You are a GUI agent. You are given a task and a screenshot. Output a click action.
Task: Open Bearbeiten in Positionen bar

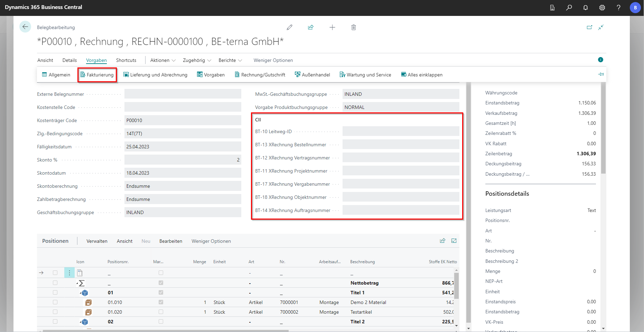click(x=171, y=241)
